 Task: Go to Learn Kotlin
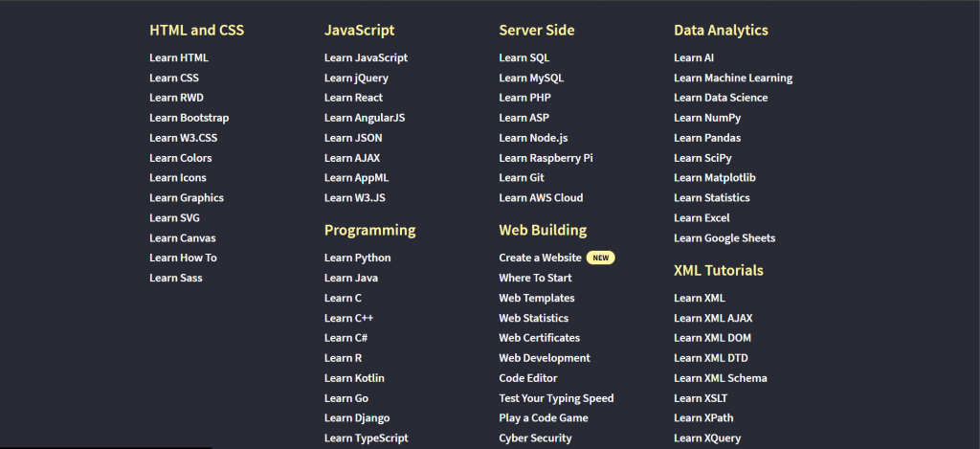coord(354,378)
